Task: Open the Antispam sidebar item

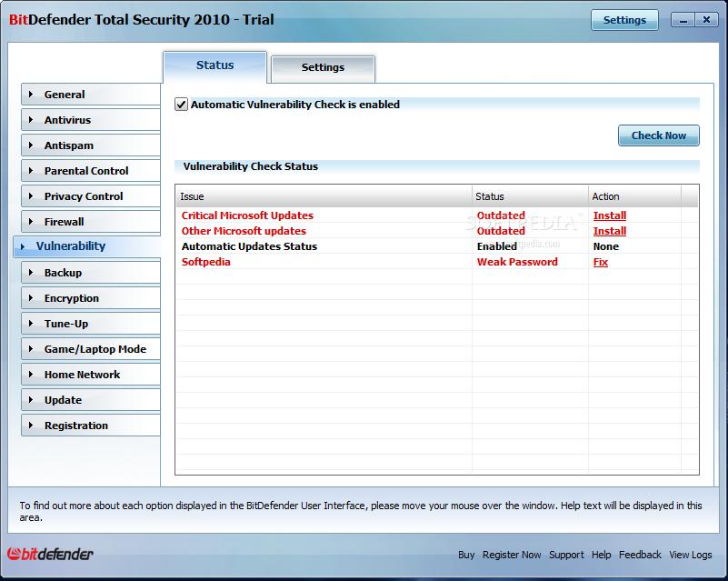Action: tap(68, 145)
